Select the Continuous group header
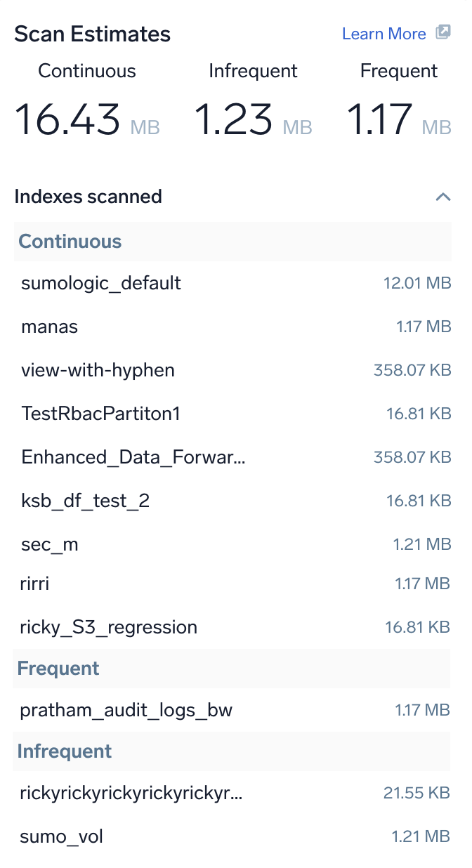Image resolution: width=472 pixels, height=868 pixels. coord(70,242)
